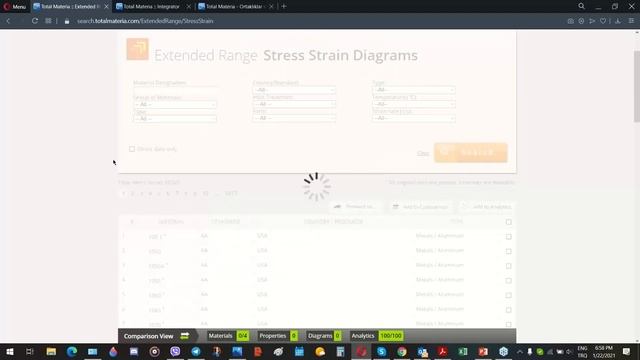Open File Explorer from the taskbar
The image size is (640, 360).
click(51, 351)
